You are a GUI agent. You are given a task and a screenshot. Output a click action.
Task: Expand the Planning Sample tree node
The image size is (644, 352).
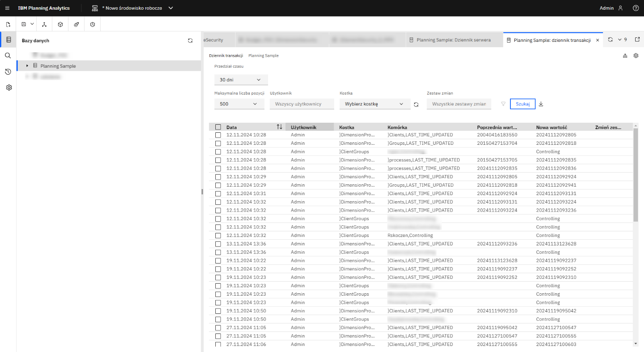[x=27, y=66]
